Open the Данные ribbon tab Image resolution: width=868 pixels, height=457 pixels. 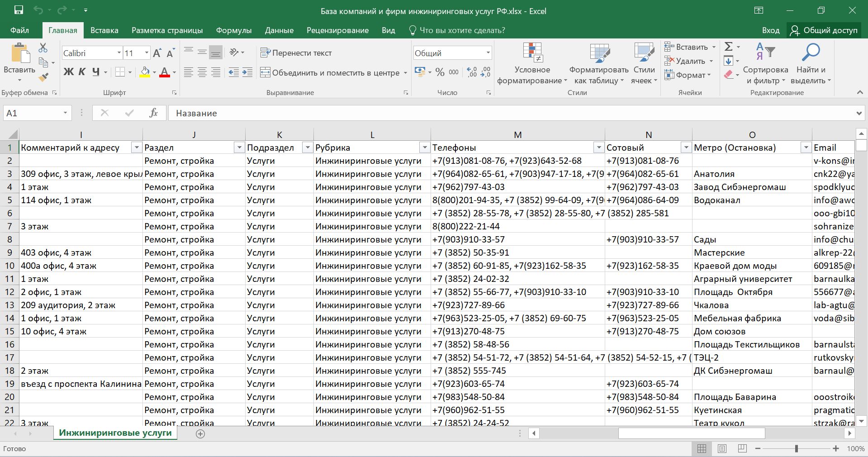[279, 30]
